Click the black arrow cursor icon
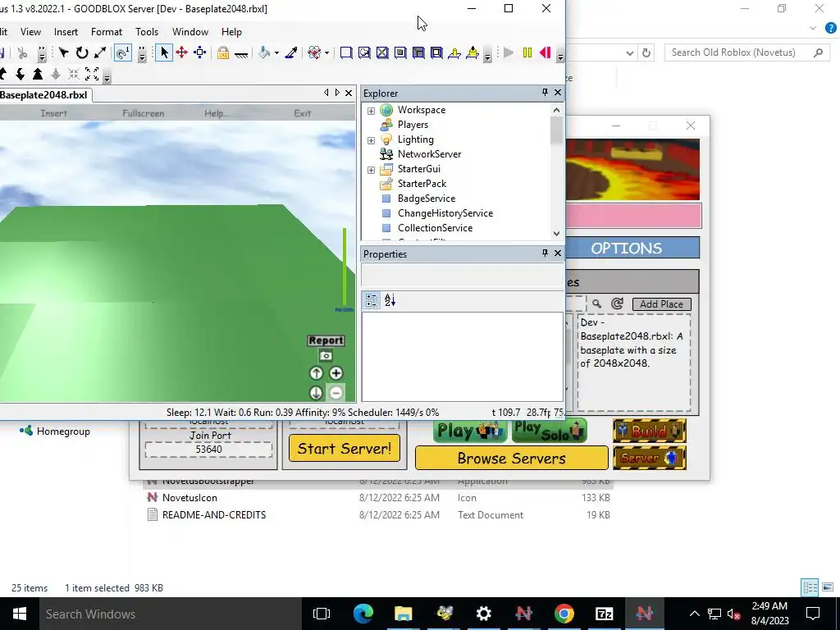 pos(64,52)
